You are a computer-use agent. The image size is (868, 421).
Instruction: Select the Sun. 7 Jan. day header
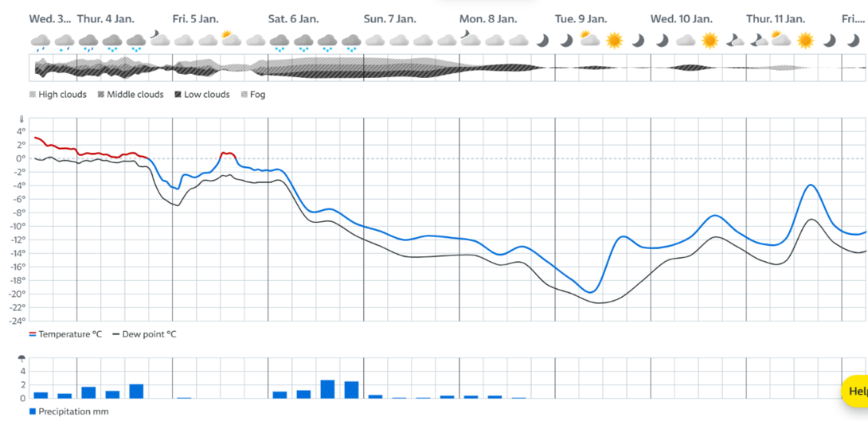[x=389, y=19]
